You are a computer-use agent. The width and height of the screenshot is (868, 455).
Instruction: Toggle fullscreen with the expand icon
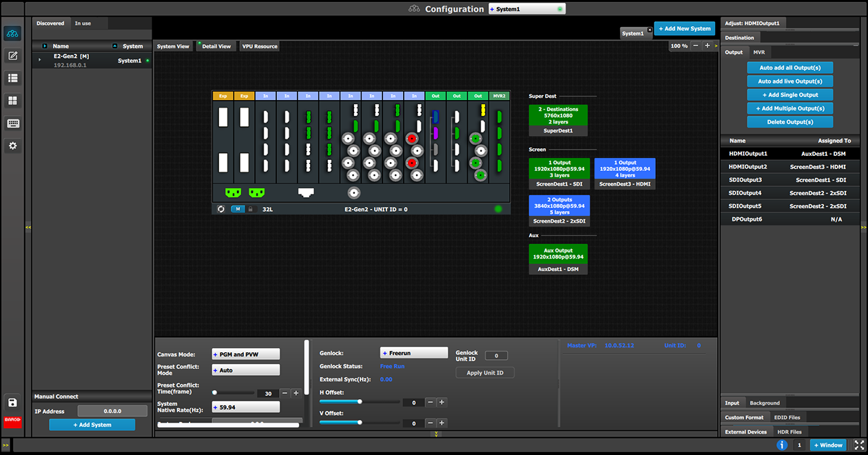858,445
